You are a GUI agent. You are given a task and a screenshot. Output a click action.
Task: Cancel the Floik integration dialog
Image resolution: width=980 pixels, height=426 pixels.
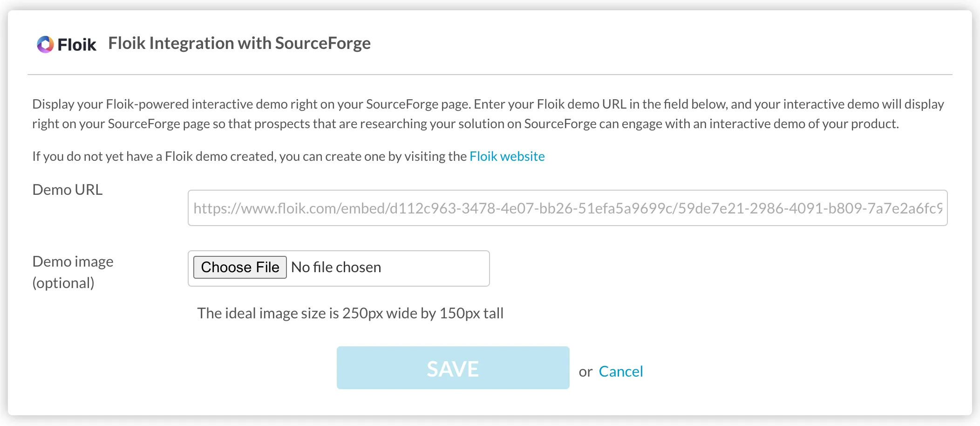click(x=621, y=371)
